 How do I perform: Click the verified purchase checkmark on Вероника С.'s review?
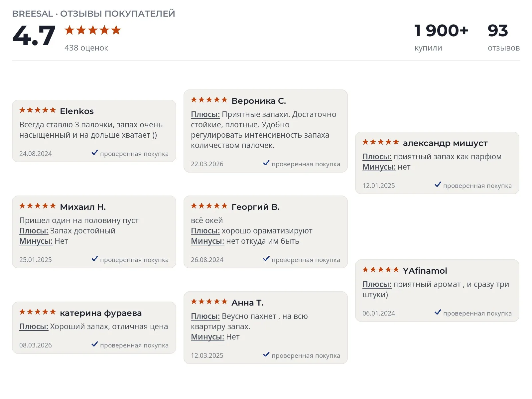tap(266, 163)
